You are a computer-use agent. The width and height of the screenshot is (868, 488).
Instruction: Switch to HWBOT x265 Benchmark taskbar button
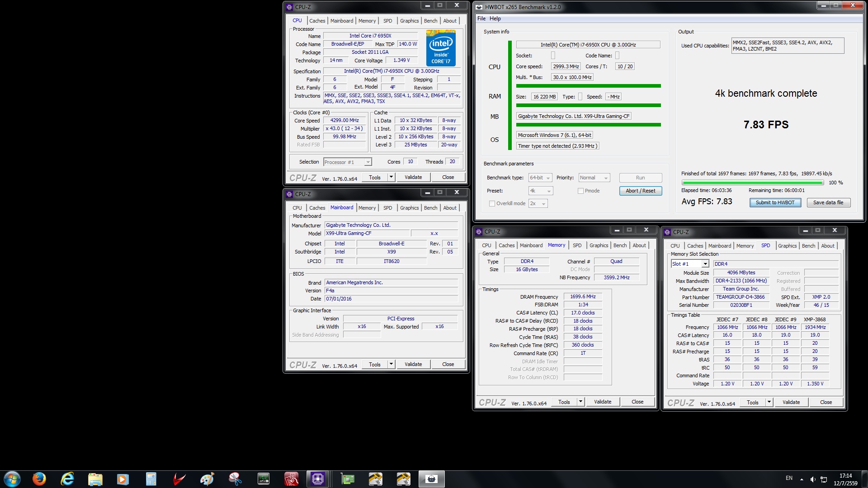pyautogui.click(x=431, y=479)
